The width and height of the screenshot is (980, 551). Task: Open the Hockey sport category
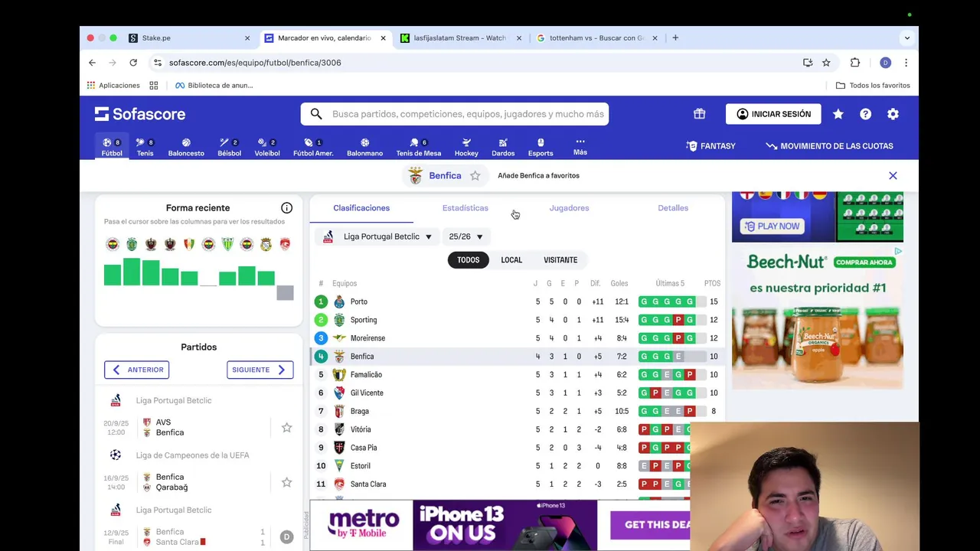tap(466, 147)
